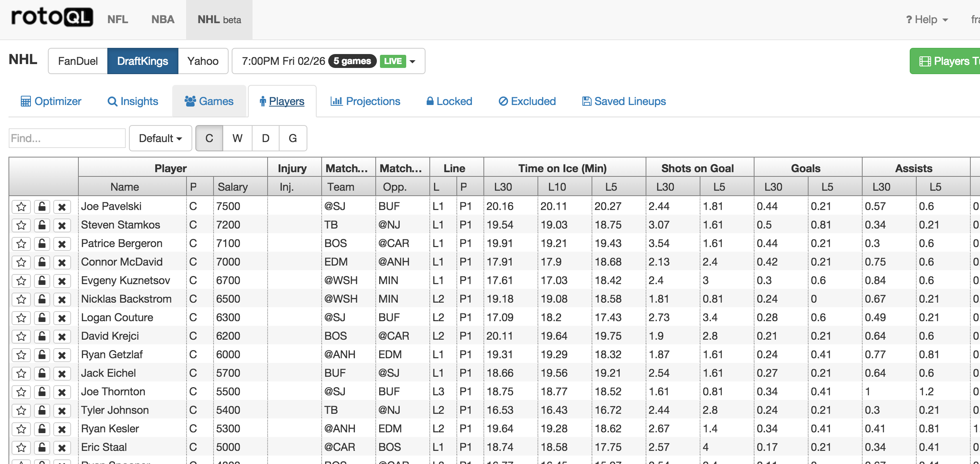Screen dimensions: 980x464
Task: Select FanDuel site button
Action: (x=78, y=61)
